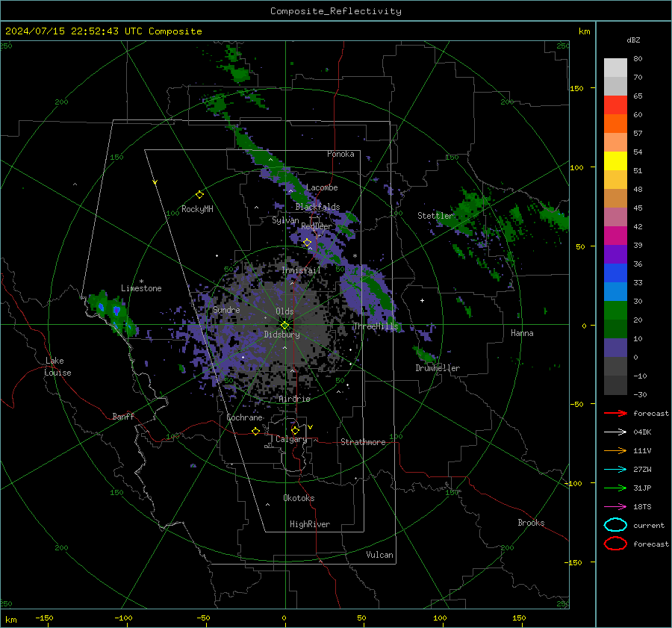Click the dBZ legend heading
672x628 pixels.
pyautogui.click(x=633, y=40)
